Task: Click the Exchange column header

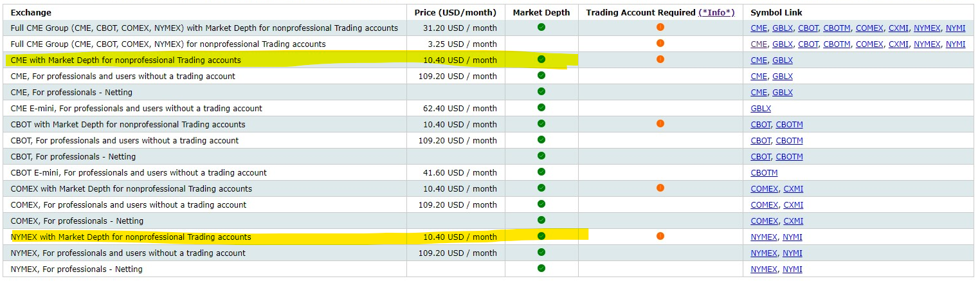Action: [x=31, y=12]
